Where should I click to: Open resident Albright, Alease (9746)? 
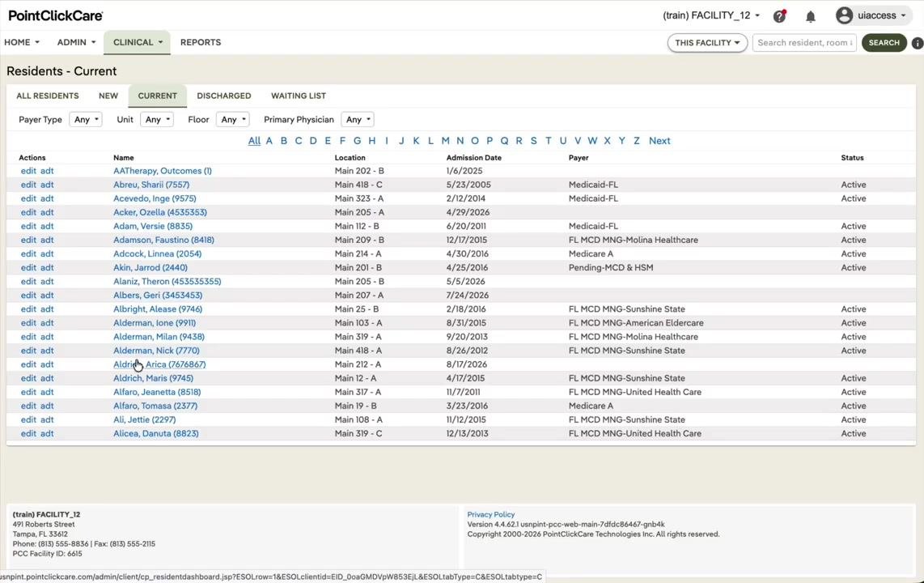[158, 309]
